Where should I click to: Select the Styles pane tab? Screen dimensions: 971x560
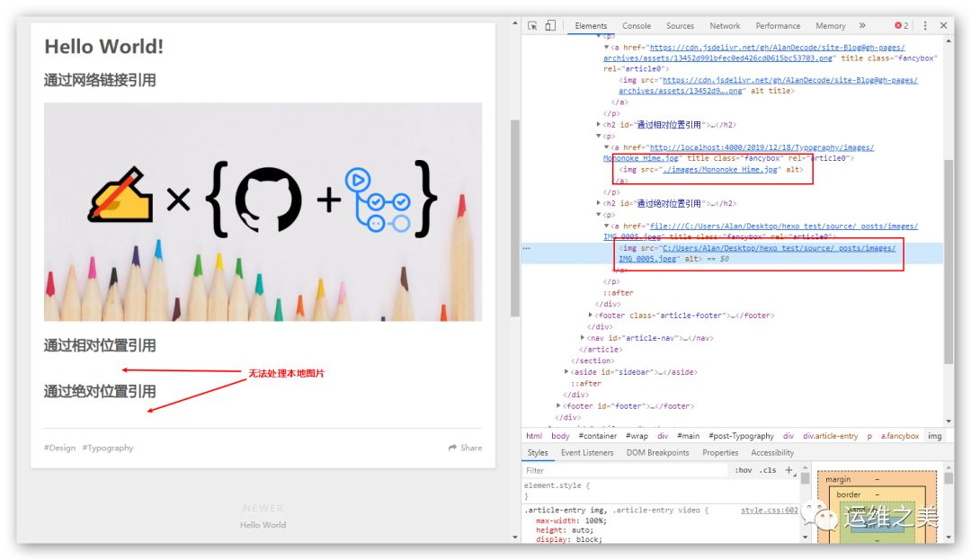pos(538,452)
